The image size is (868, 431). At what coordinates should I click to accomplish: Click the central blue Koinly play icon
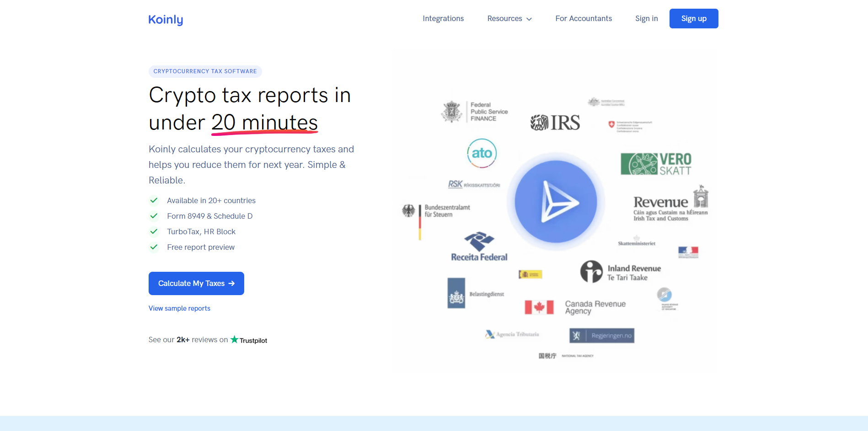[556, 201]
